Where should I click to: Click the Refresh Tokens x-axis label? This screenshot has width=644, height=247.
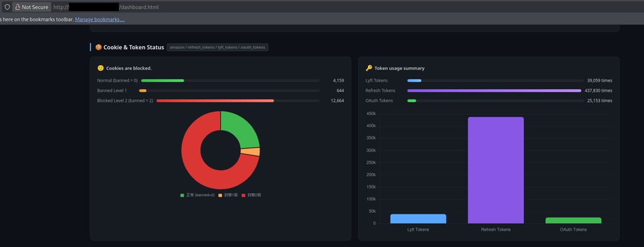coord(496,230)
